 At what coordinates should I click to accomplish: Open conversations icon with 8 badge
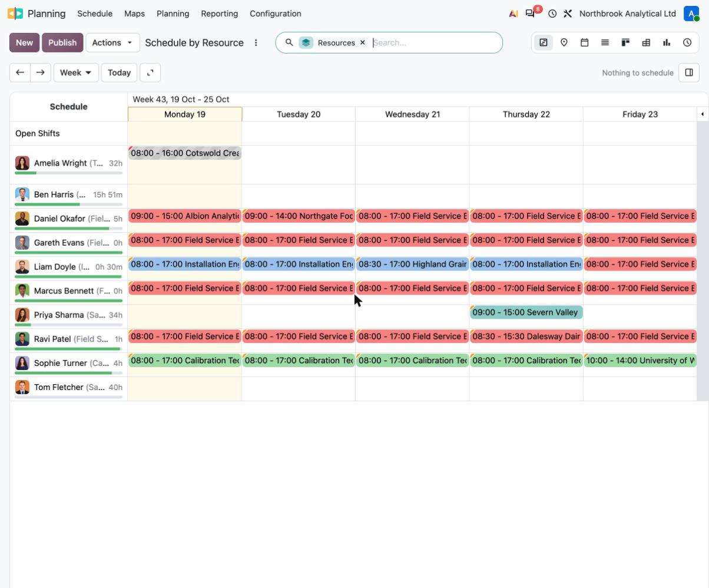(532, 13)
